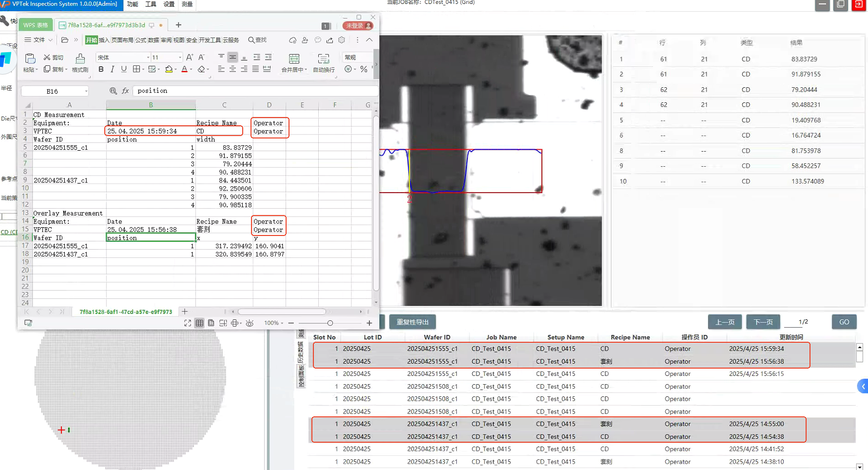
Task: Click the 下一页 next page button
Action: 763,322
